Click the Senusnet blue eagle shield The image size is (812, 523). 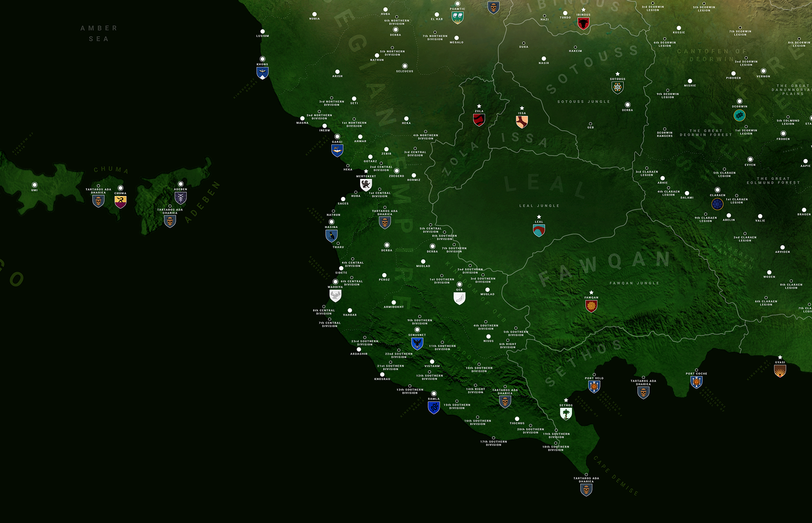(417, 343)
